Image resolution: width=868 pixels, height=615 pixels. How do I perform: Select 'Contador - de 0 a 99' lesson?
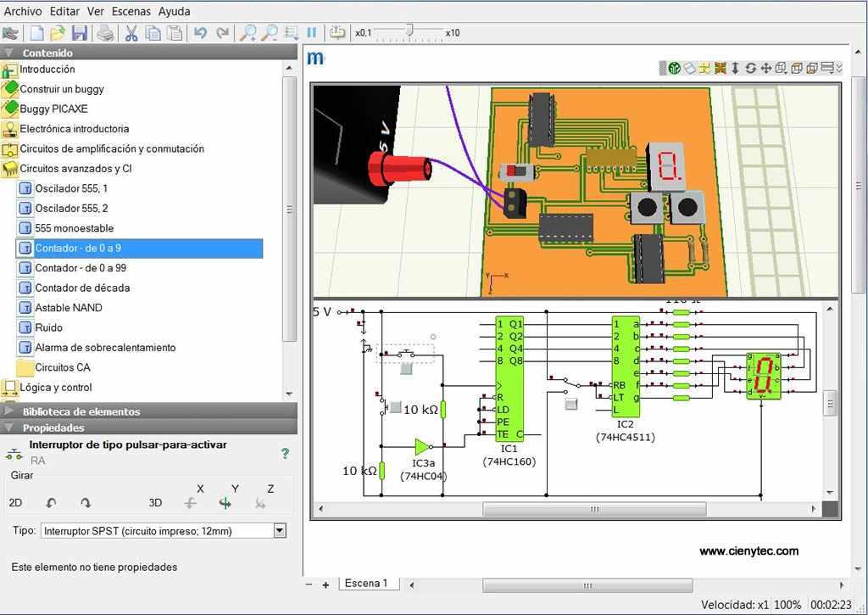click(81, 268)
